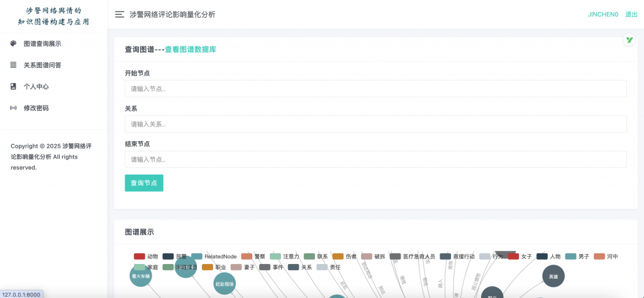Toggle the 关系 legend item
The width and height of the screenshot is (644, 298).
pyautogui.click(x=300, y=267)
